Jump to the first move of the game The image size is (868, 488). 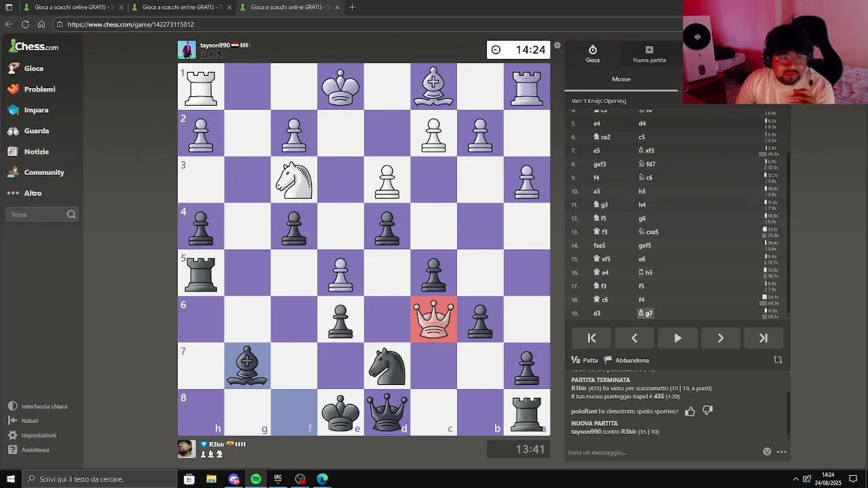click(x=591, y=338)
